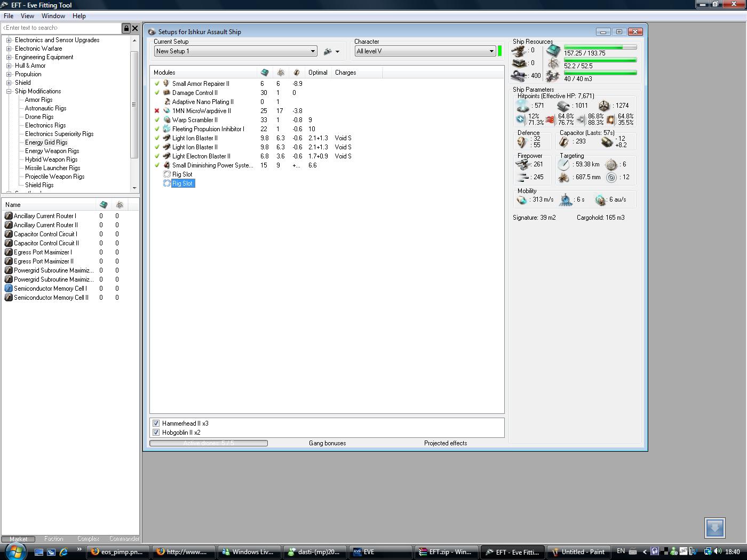Click the Light Electron Blaster II icon
747x560 pixels.
click(x=166, y=156)
